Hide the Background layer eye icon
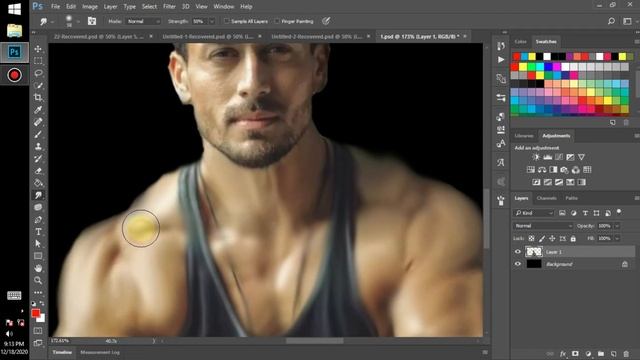This screenshot has height=360, width=640. coord(518,264)
